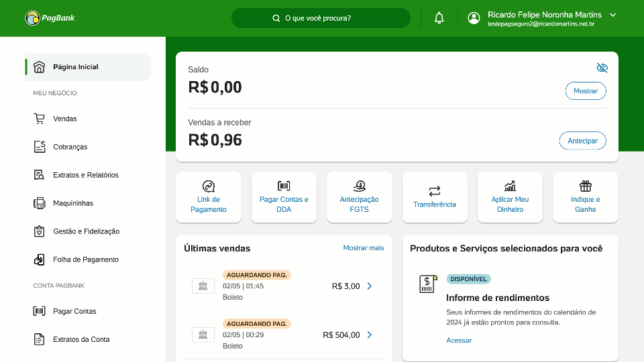Open the Antecipação FGTS shortcut

(x=359, y=197)
